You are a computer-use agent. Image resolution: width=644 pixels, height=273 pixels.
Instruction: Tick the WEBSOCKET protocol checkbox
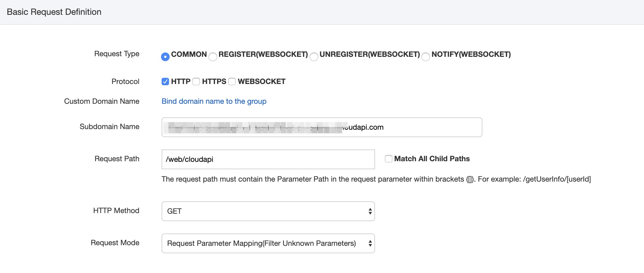[232, 82]
